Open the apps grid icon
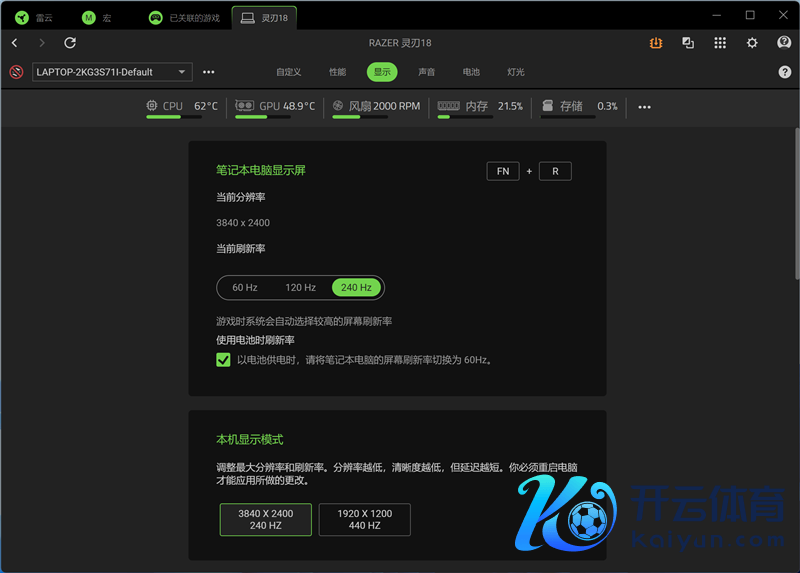This screenshot has height=573, width=800. pos(720,43)
